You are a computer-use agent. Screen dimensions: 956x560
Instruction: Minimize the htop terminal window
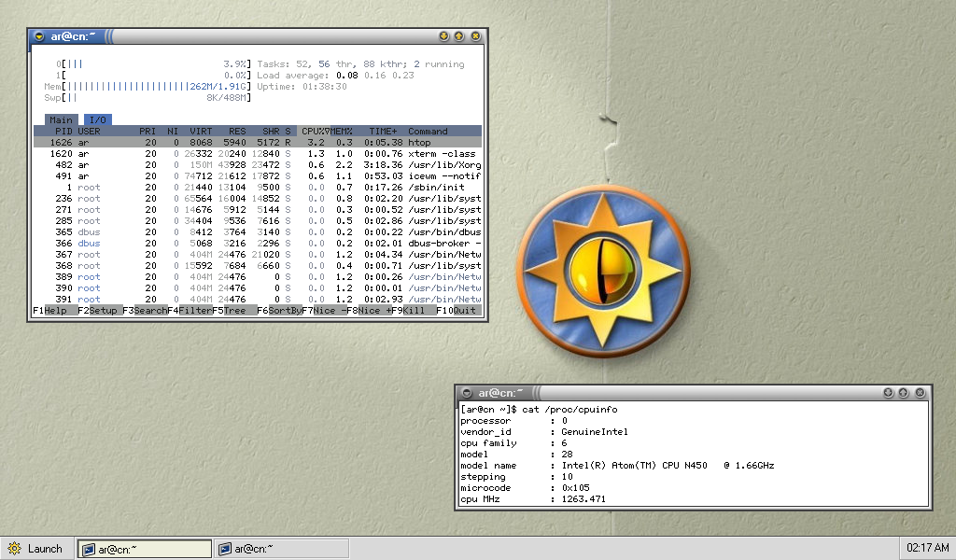(443, 36)
